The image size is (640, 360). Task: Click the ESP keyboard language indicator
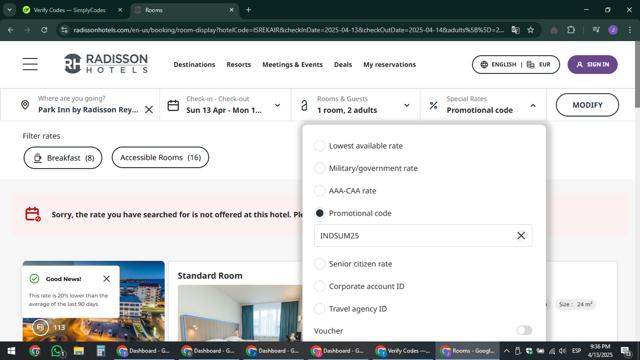pyautogui.click(x=576, y=351)
